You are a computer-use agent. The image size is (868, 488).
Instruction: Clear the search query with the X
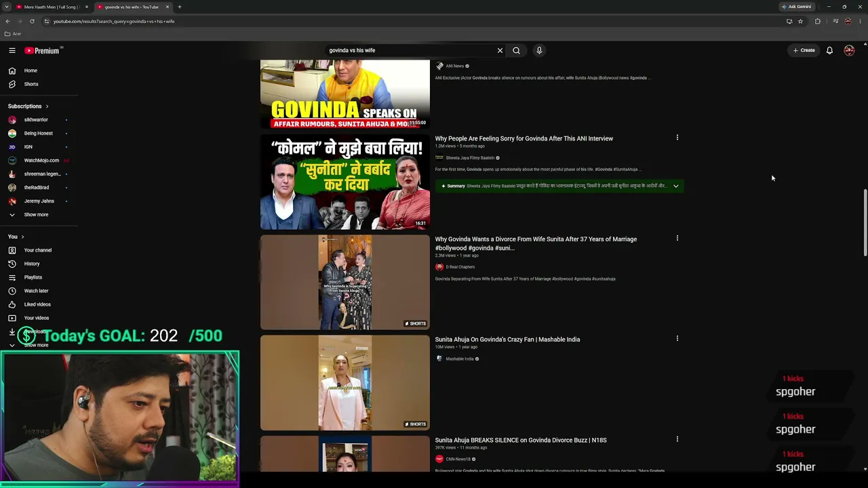pyautogui.click(x=500, y=50)
